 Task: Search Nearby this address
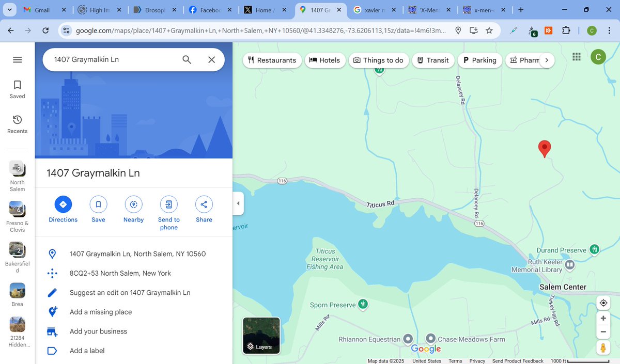133,210
